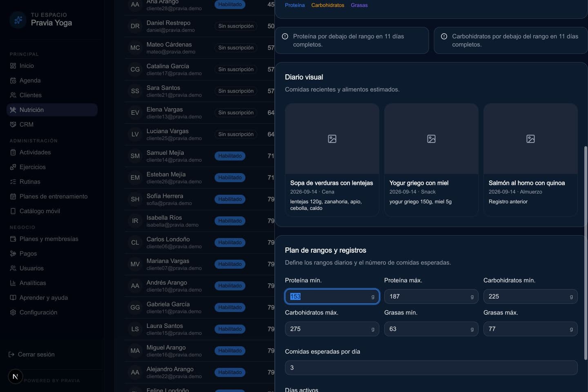Select the Nutrición sidebar item

(52, 110)
